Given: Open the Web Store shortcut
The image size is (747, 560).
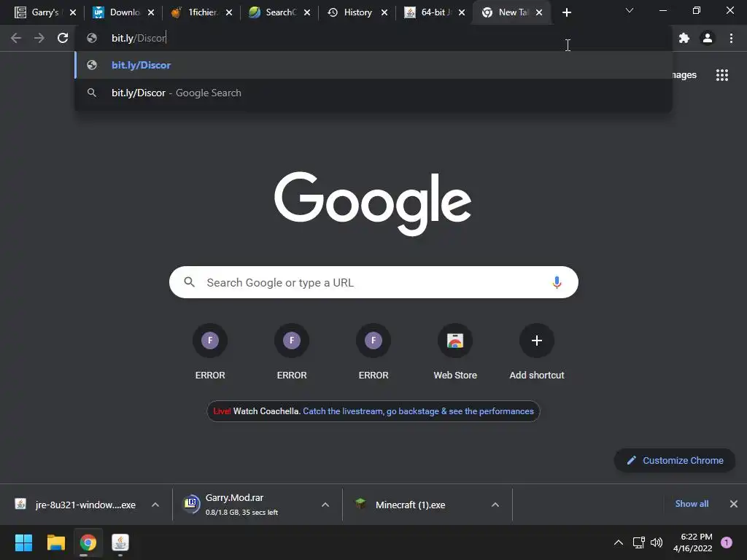Looking at the screenshot, I should pyautogui.click(x=455, y=352).
